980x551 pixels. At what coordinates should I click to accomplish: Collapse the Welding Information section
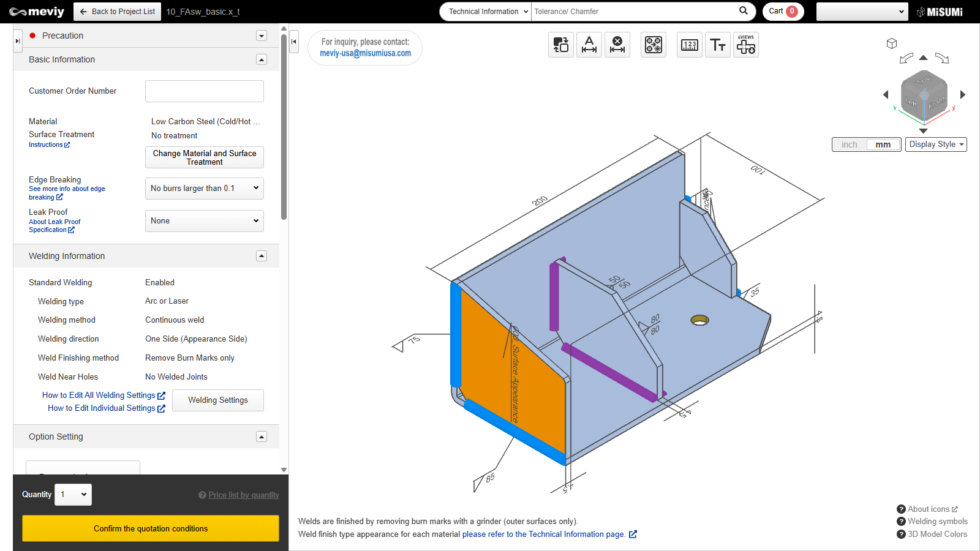pyautogui.click(x=262, y=256)
